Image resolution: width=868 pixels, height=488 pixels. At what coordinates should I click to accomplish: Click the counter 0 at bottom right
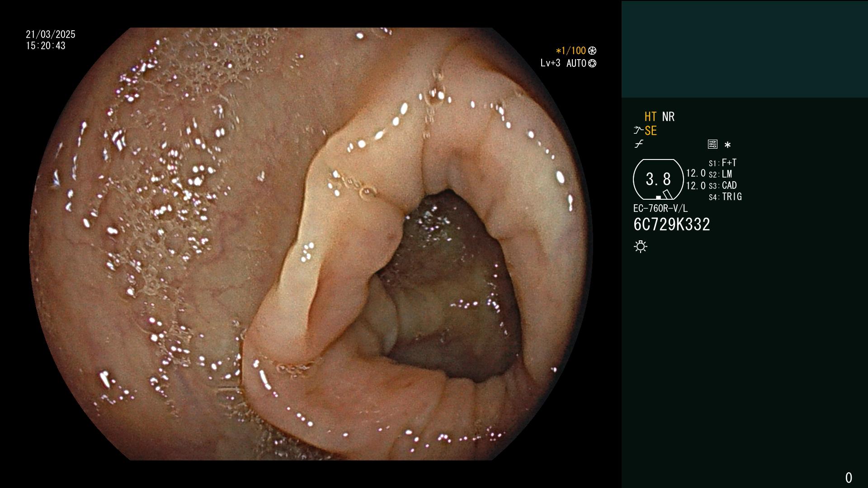coord(849,478)
